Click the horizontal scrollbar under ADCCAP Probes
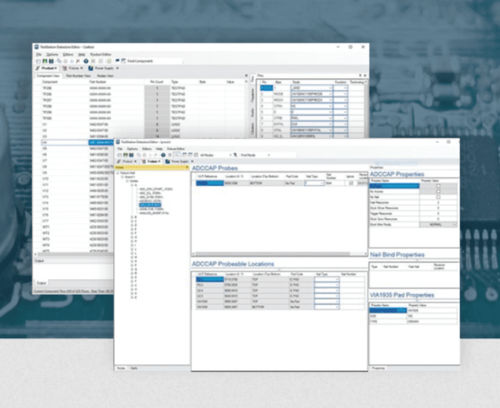 [273, 254]
